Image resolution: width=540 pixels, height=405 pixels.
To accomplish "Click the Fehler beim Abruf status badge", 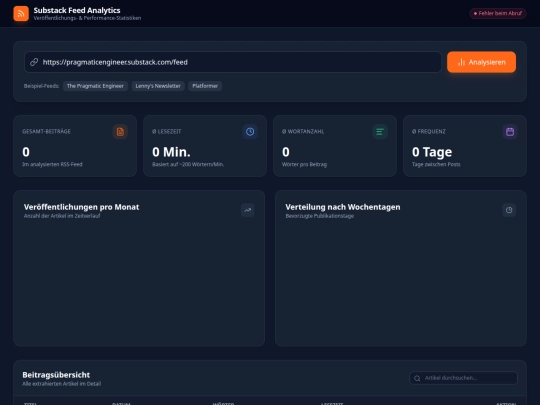I will (498, 13).
